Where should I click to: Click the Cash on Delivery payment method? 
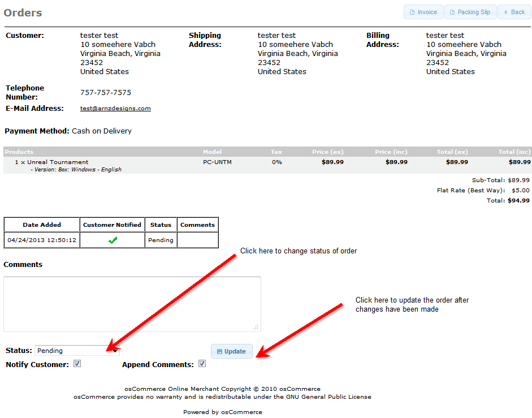(x=102, y=131)
